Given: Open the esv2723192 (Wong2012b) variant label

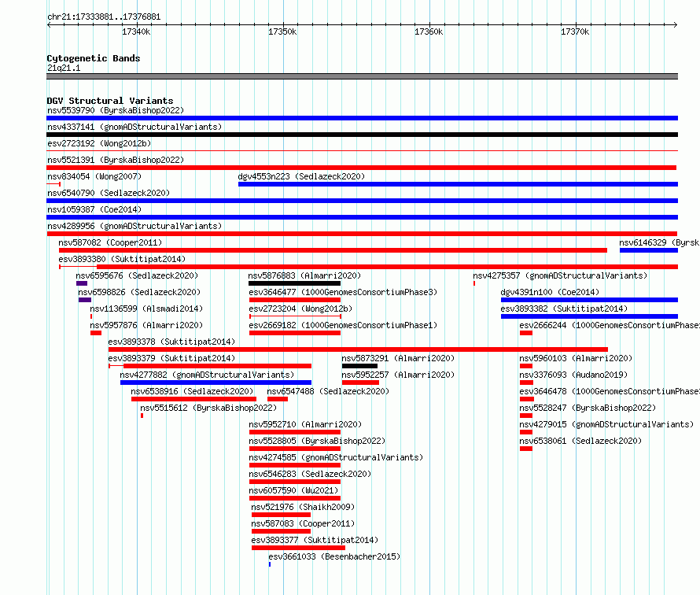Looking at the screenshot, I should pyautogui.click(x=99, y=143).
